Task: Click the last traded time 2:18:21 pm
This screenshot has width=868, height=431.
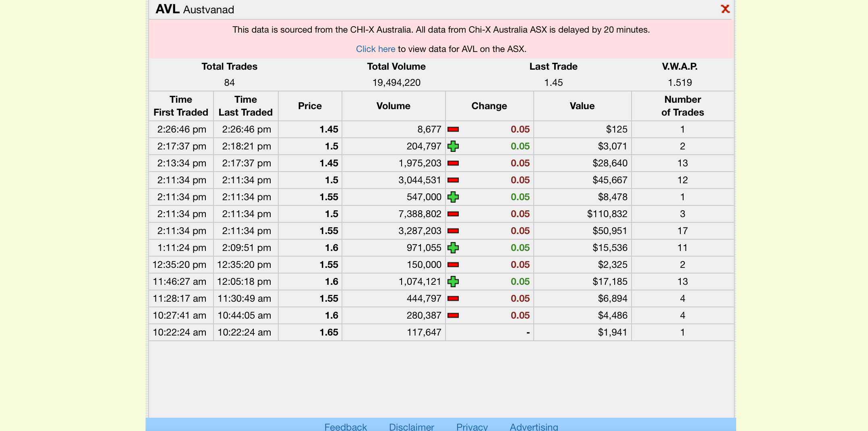Action: (x=247, y=146)
